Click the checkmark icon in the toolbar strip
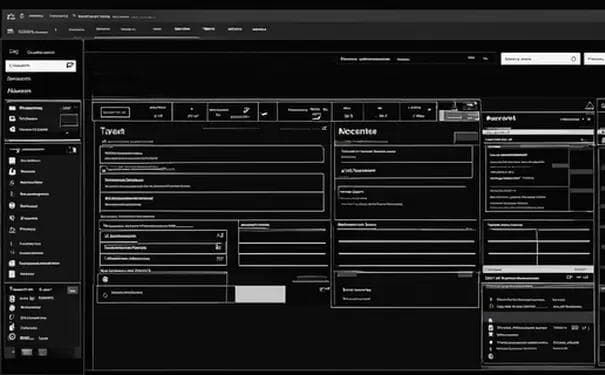605x375 pixels. (x=264, y=114)
